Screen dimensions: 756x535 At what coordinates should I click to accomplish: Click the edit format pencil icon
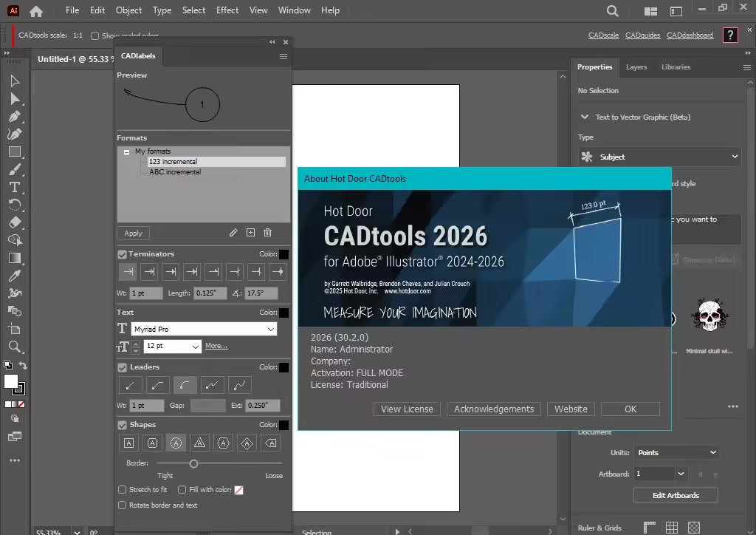(233, 233)
